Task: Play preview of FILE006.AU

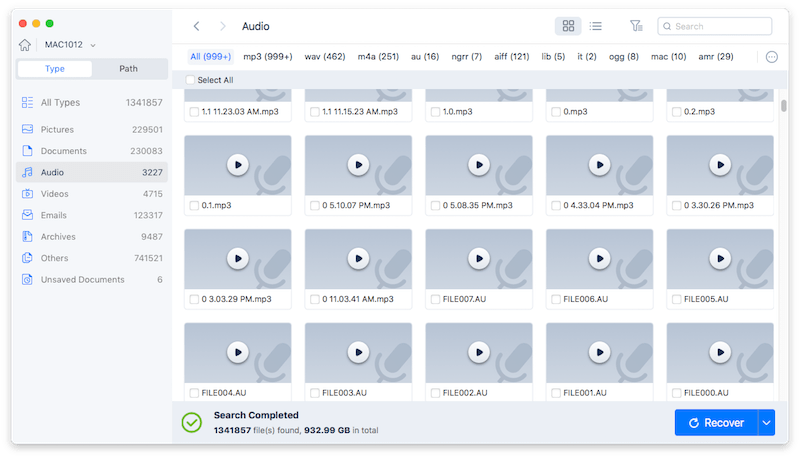Action: 599,259
